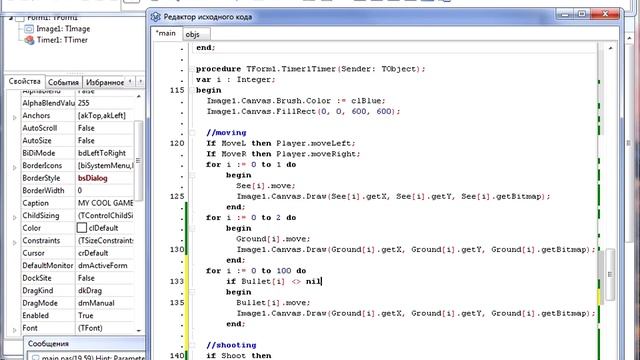
Task: Toggle fold at begin after for 0 to 2
Action: 192,228
